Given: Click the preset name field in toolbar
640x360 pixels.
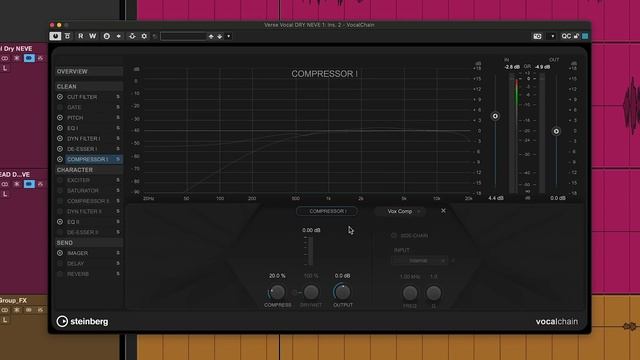Looking at the screenshot, I should pos(183,36).
